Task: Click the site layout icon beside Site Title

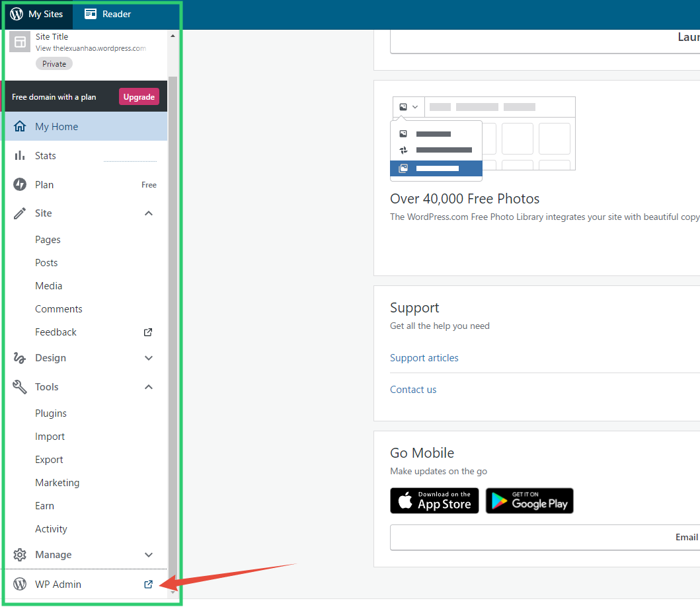Action: tap(20, 42)
